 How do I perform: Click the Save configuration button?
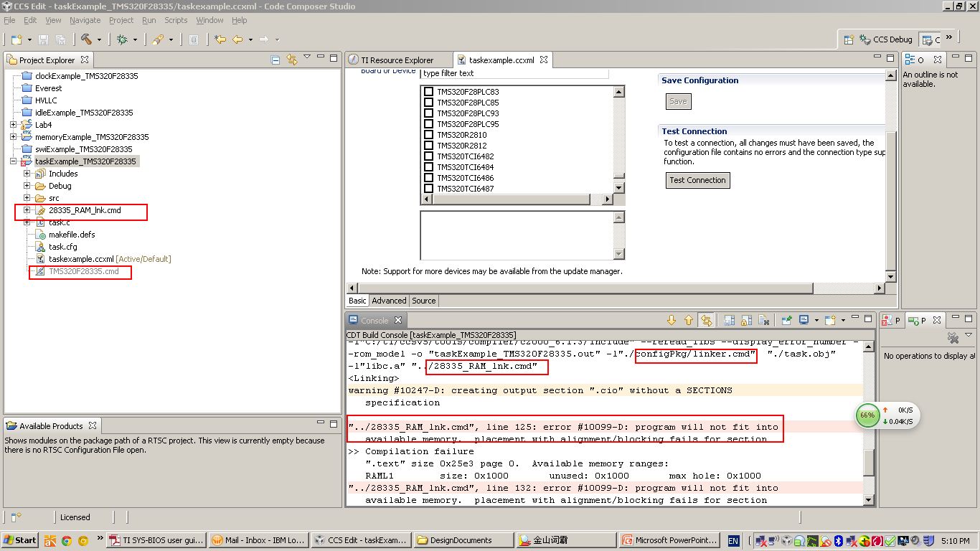coord(678,101)
